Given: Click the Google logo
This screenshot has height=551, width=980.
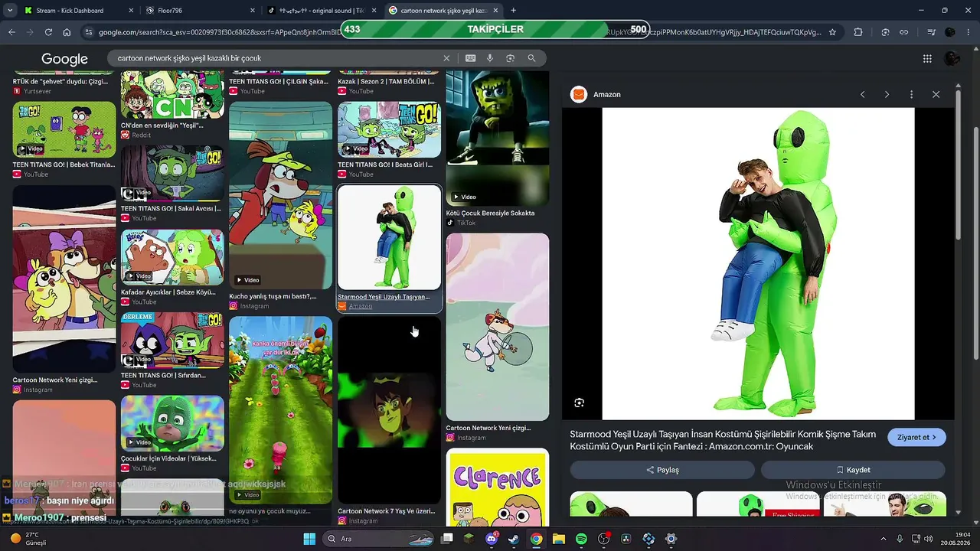Looking at the screenshot, I should click(x=64, y=59).
